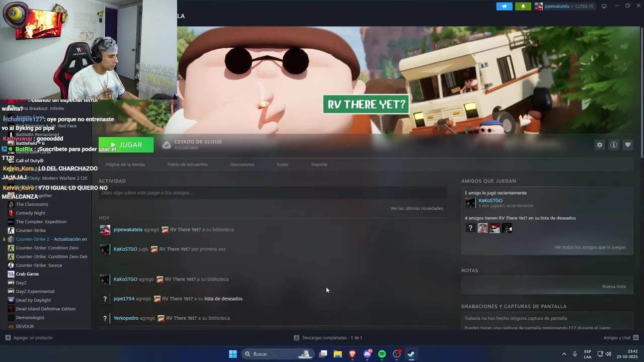644x362 pixels.
Task: Click Ver las últimas novedades link
Action: [417, 208]
